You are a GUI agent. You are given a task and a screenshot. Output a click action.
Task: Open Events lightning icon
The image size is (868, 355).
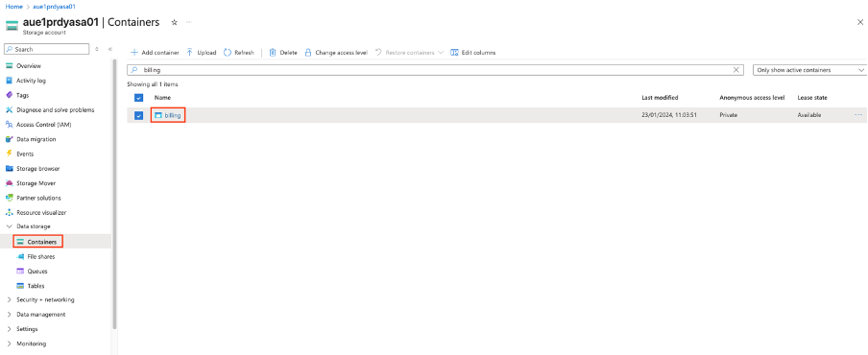click(9, 154)
